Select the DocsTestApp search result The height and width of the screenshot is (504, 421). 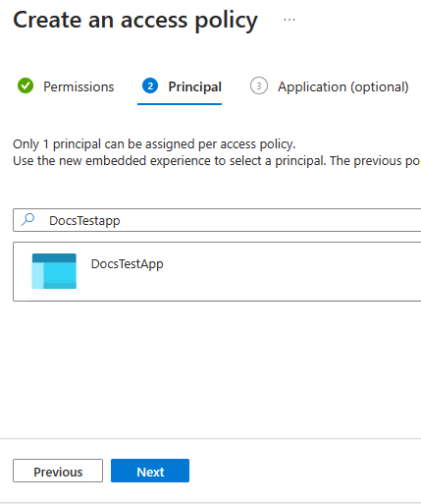217,271
